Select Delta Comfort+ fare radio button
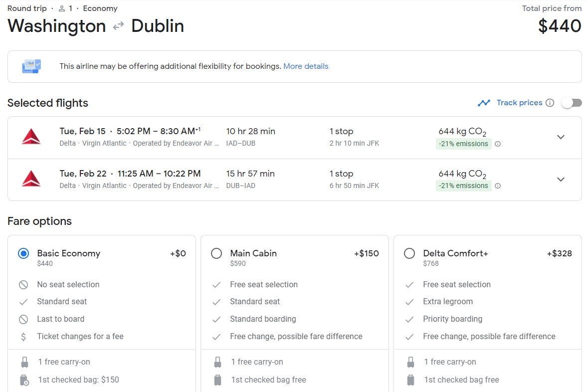The width and height of the screenshot is (587, 392). [x=409, y=253]
